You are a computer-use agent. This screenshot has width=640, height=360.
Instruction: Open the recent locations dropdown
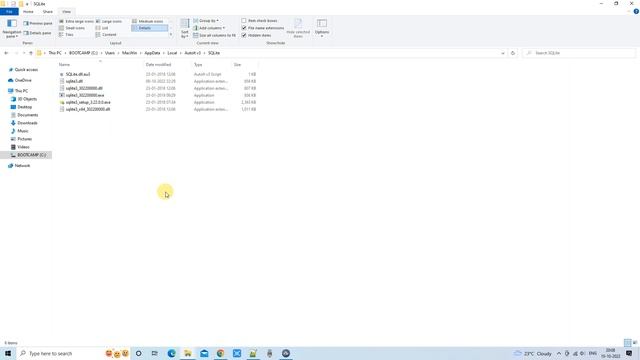click(24, 53)
